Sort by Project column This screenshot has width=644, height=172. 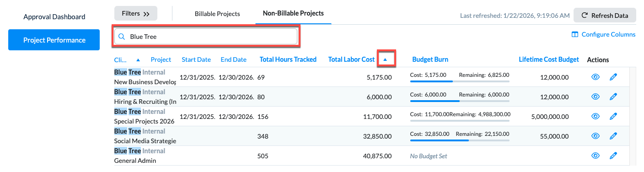pyautogui.click(x=161, y=59)
